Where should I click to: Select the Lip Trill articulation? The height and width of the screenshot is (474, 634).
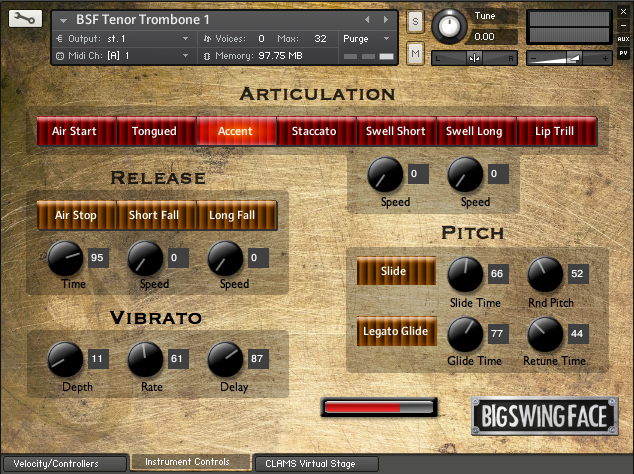pyautogui.click(x=557, y=131)
